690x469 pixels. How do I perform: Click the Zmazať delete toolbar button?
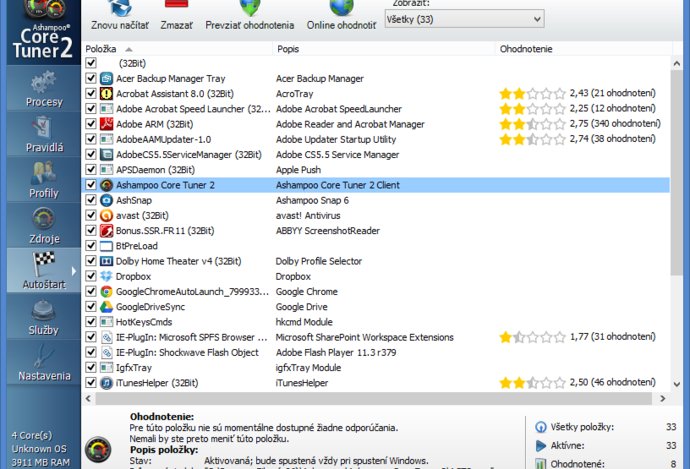[x=175, y=16]
